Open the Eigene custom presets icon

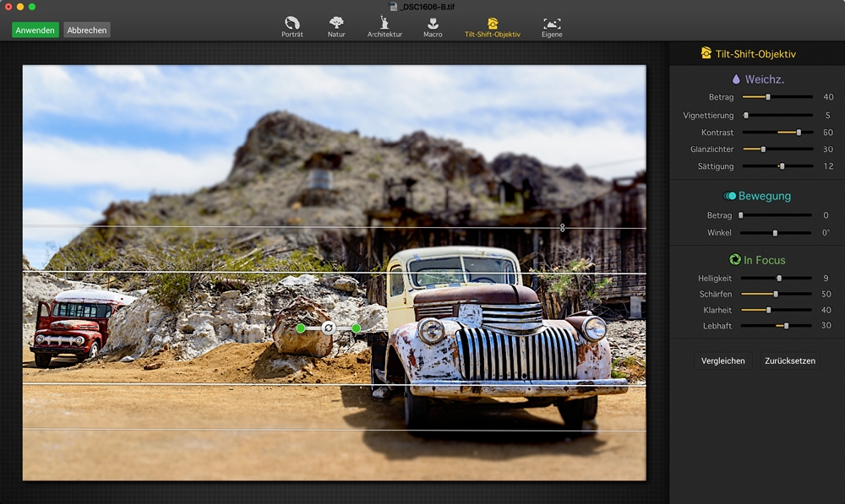(x=552, y=23)
